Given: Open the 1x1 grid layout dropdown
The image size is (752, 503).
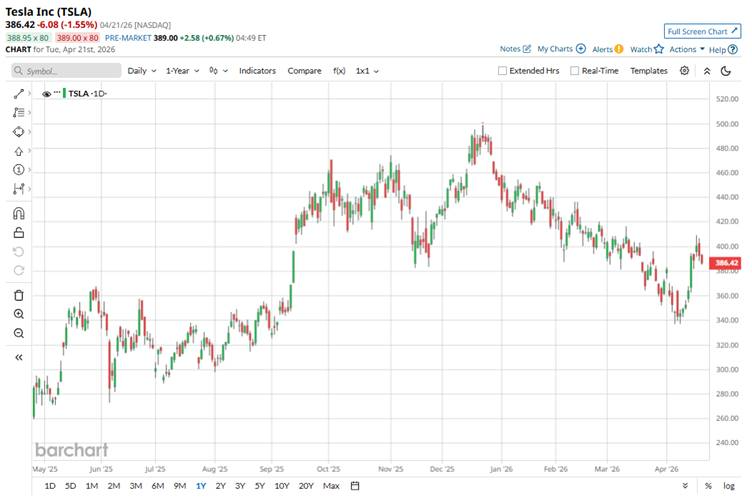Looking at the screenshot, I should coord(367,71).
